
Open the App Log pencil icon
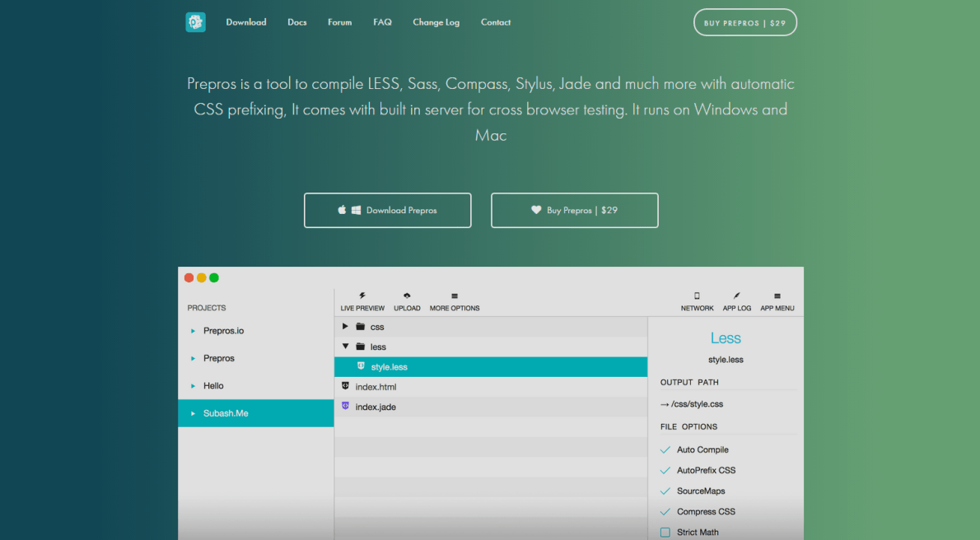(737, 296)
